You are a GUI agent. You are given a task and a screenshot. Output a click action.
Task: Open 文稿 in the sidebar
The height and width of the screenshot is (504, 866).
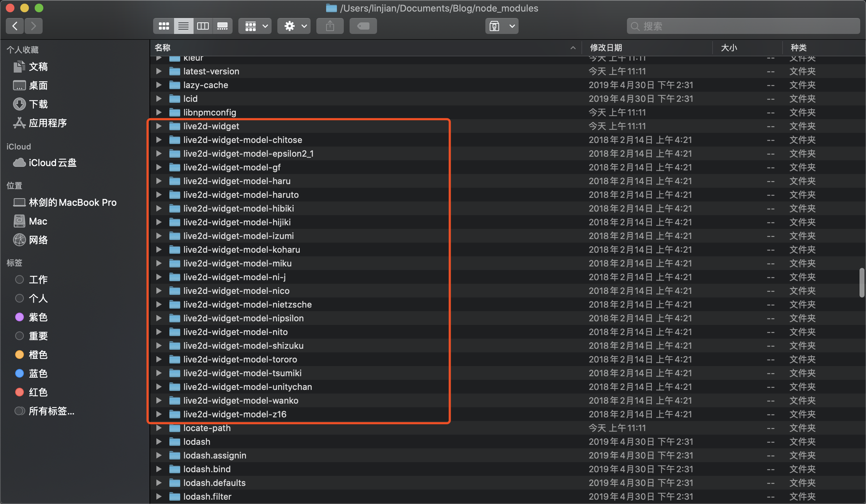click(31, 67)
